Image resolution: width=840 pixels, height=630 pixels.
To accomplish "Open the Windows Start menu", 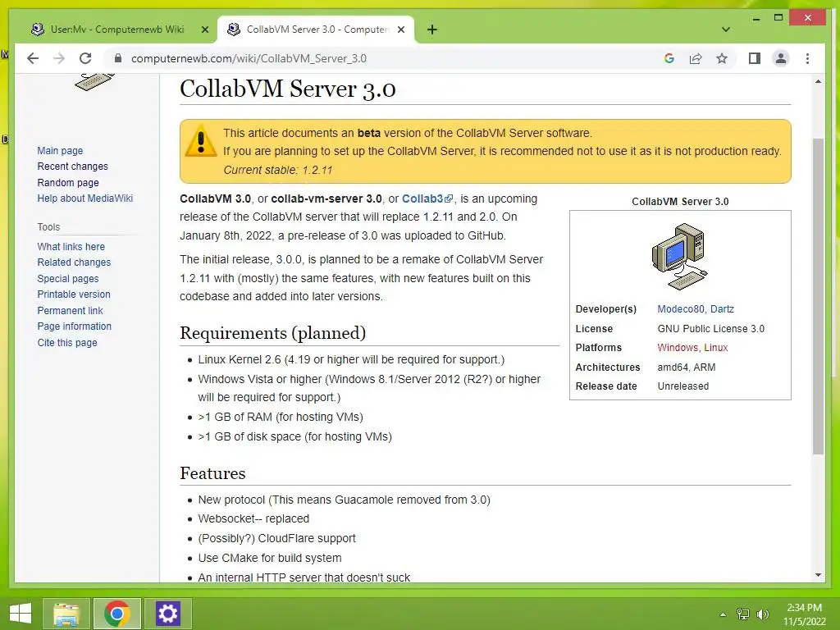I will 21,614.
